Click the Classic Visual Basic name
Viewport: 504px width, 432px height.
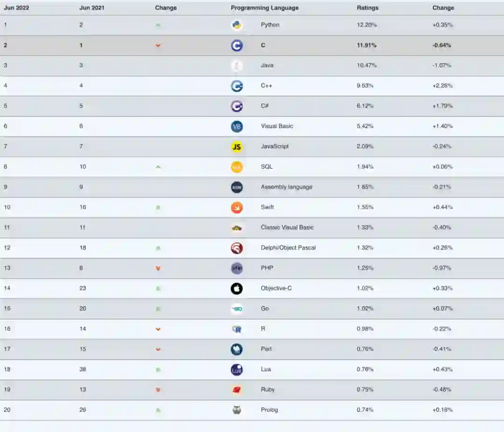pos(287,228)
